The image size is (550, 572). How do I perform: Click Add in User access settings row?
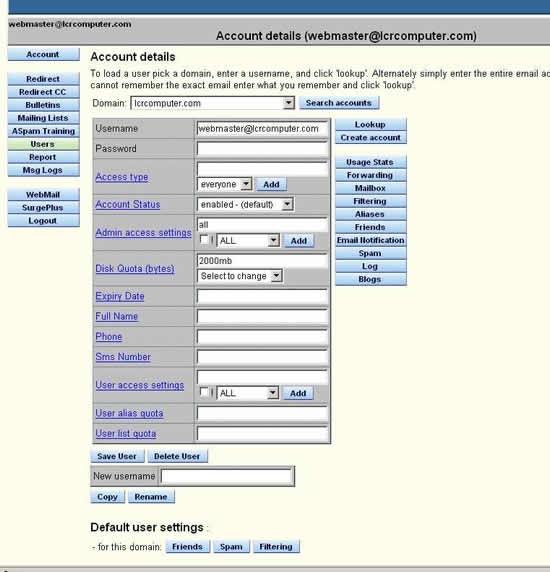(x=298, y=393)
